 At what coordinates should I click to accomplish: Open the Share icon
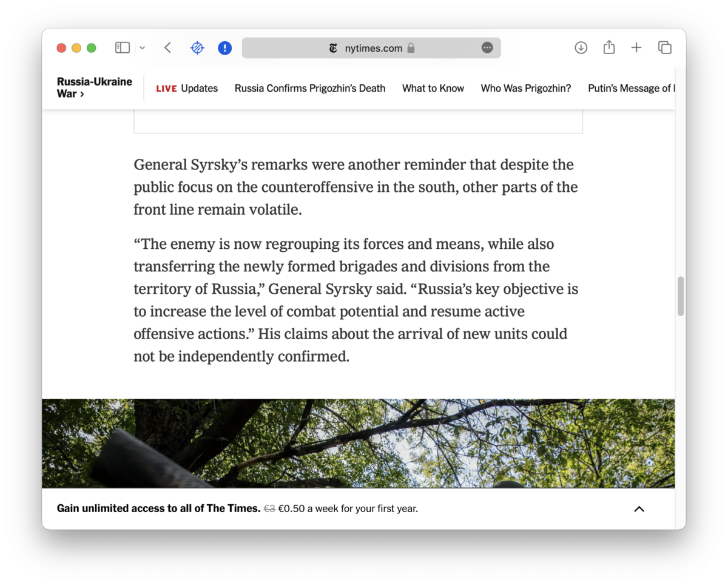609,48
